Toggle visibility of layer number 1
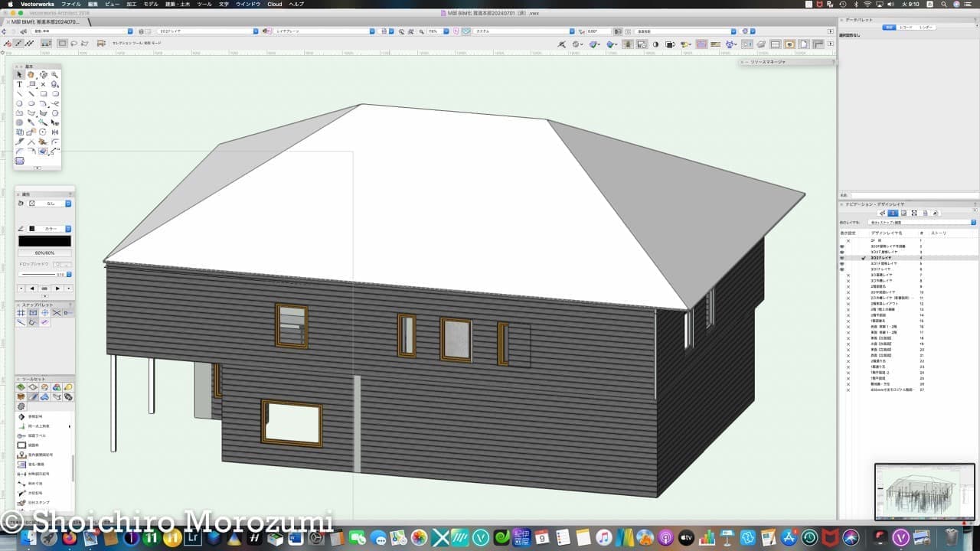This screenshot has height=551, width=980. [x=848, y=241]
